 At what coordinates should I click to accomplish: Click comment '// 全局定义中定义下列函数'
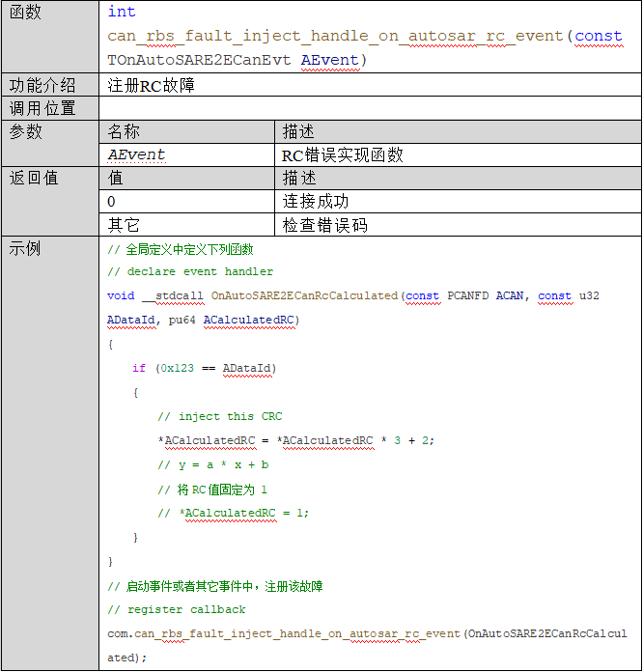[x=181, y=249]
